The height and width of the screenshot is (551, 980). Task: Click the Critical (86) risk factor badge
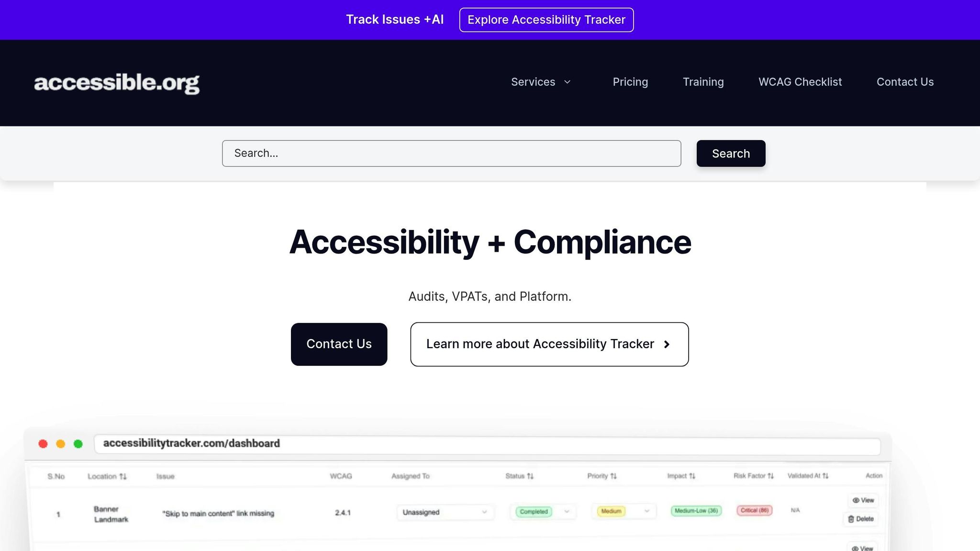click(x=754, y=510)
